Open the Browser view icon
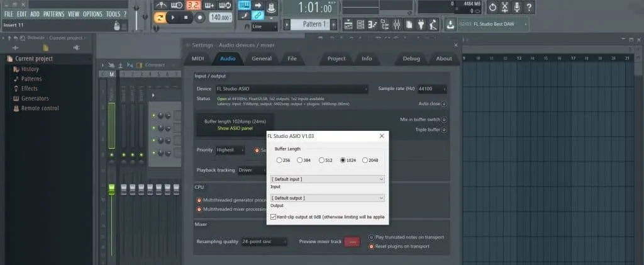 pos(385,25)
